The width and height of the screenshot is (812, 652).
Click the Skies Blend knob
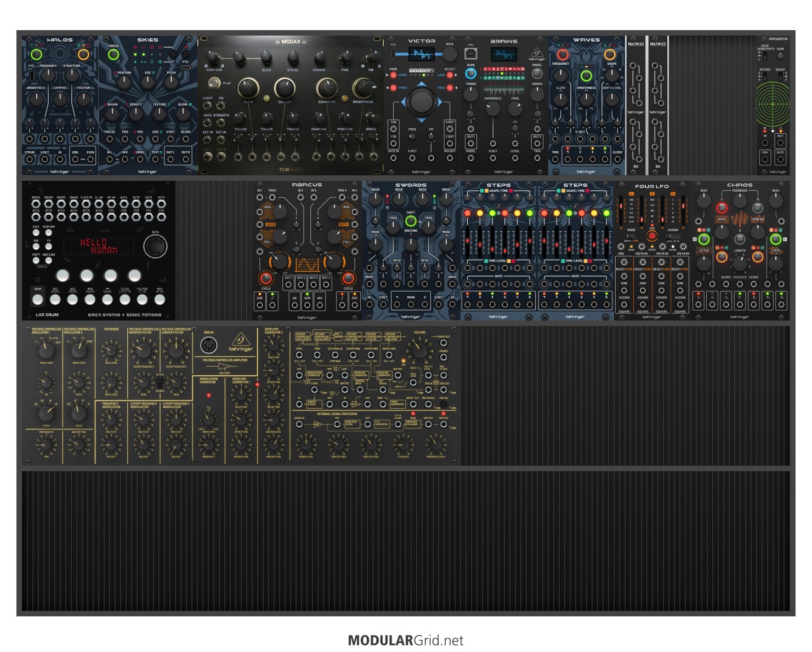183,114
